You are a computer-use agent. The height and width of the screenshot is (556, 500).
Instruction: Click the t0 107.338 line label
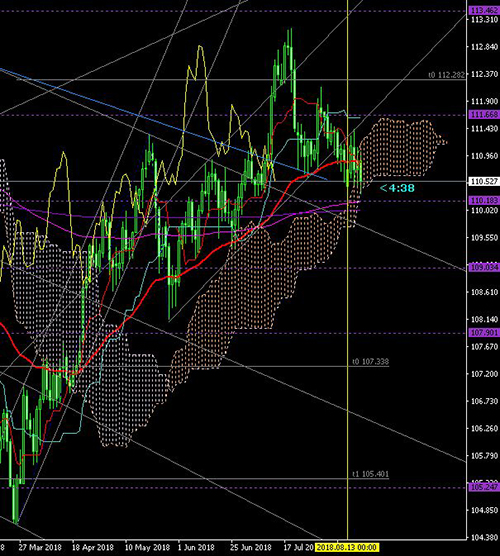(371, 362)
